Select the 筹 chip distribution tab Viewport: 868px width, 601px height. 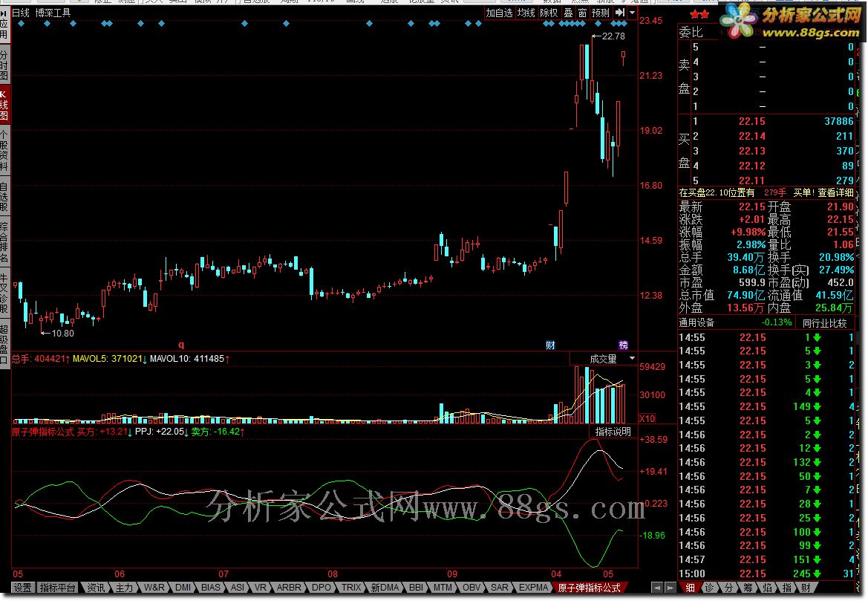748,588
